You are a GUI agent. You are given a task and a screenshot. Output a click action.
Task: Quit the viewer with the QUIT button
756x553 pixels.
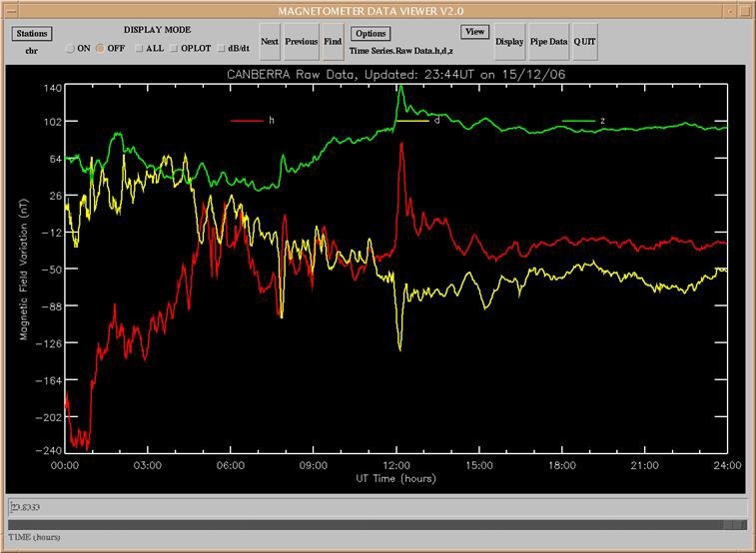[x=584, y=42]
